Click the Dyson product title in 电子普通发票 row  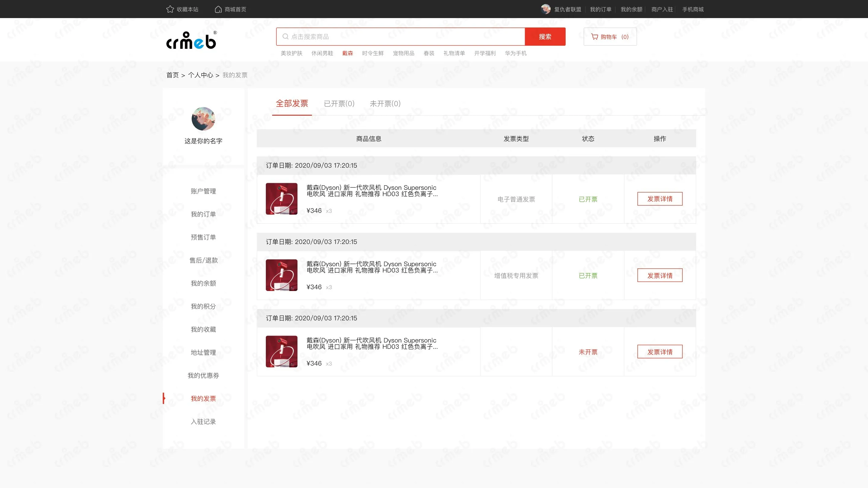[372, 191]
